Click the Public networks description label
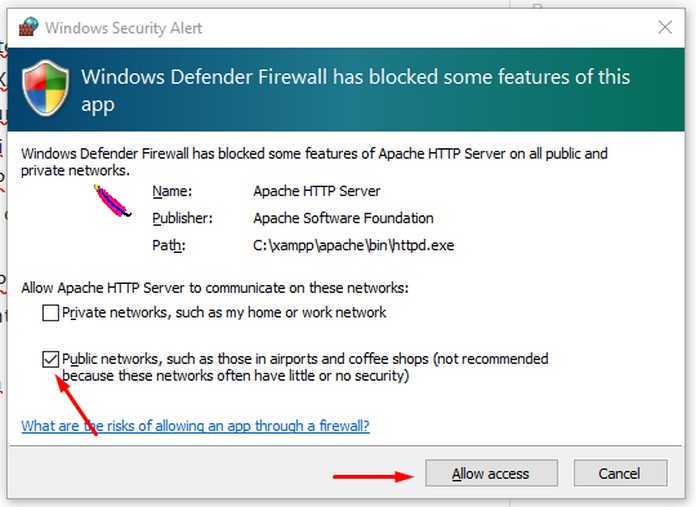Viewport: 696px width, 507px height. pyautogui.click(x=305, y=367)
